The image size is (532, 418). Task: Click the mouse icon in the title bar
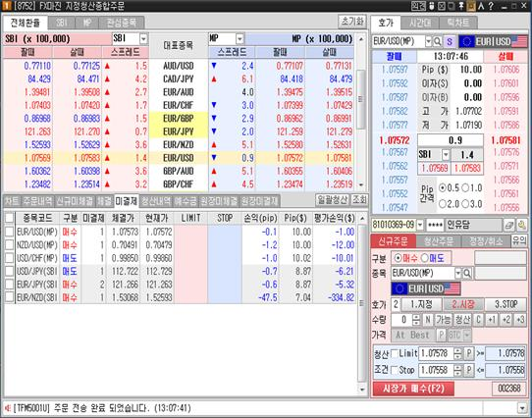(x=432, y=6)
